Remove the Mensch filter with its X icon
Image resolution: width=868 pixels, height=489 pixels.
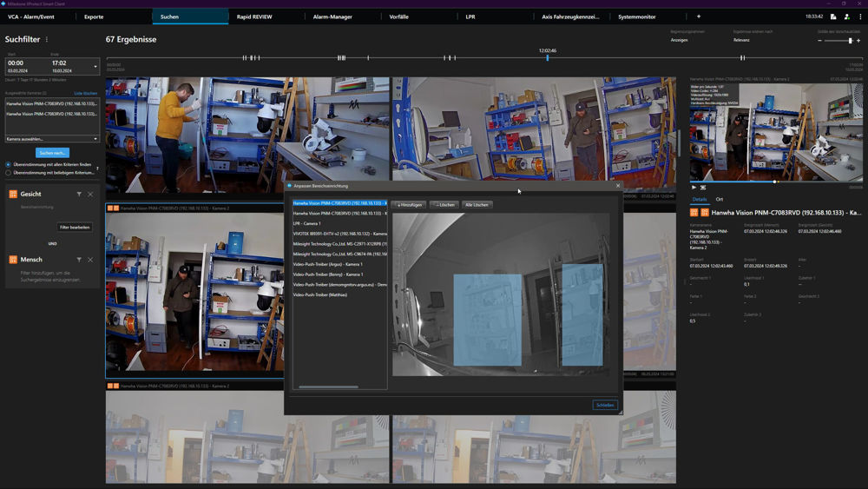[x=90, y=260]
